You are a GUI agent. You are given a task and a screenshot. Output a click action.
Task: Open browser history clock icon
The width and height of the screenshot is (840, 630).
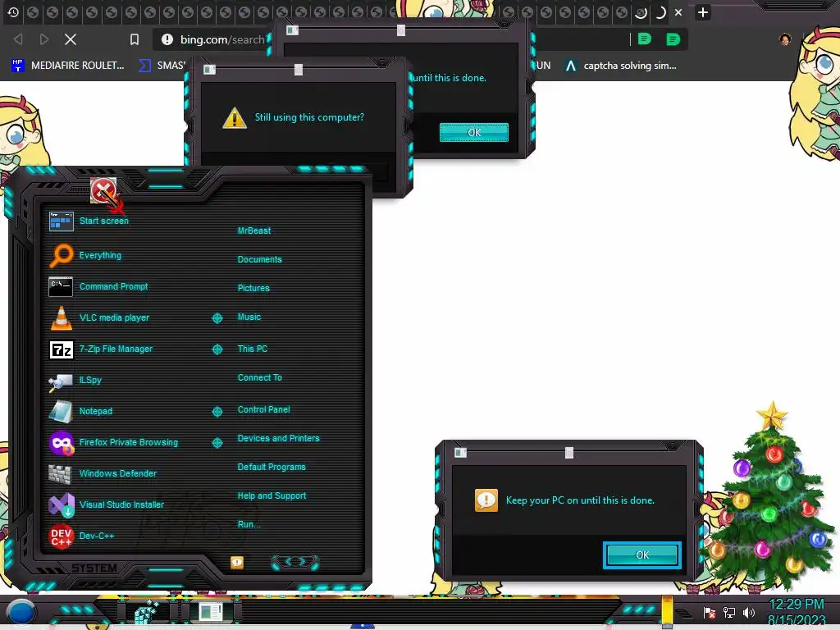(x=13, y=11)
